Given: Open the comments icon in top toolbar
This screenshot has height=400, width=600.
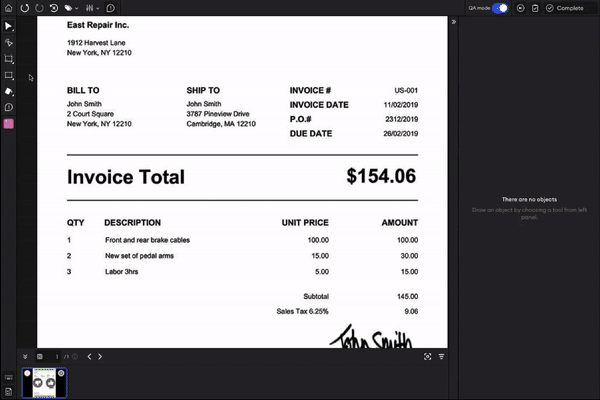Looking at the screenshot, I should 111,8.
